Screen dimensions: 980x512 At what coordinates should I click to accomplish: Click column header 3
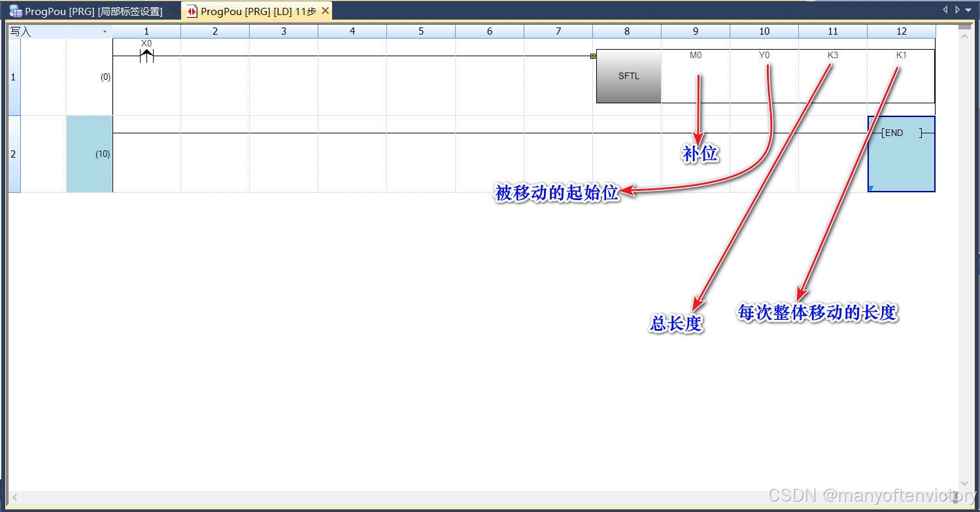[284, 31]
